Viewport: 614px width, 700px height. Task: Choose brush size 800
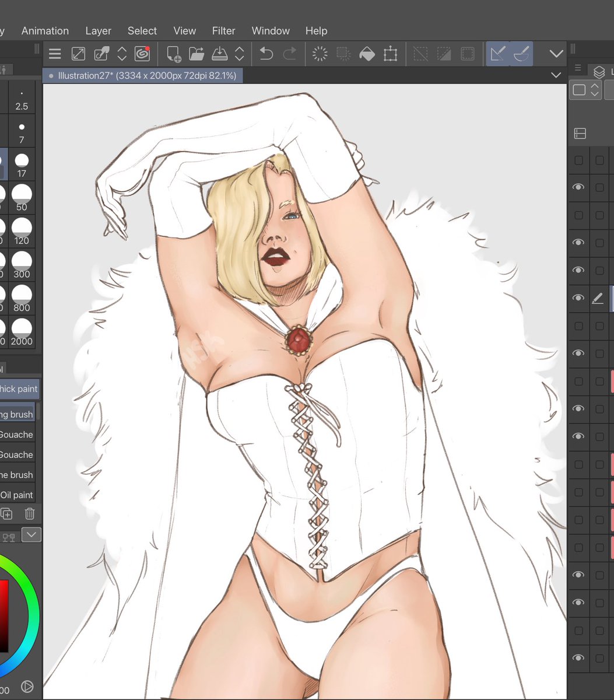pos(22,299)
